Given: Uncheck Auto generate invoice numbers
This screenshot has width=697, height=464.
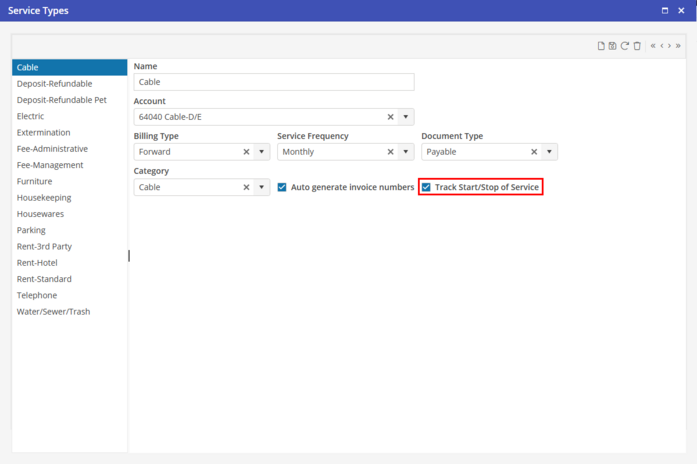Looking at the screenshot, I should 282,187.
